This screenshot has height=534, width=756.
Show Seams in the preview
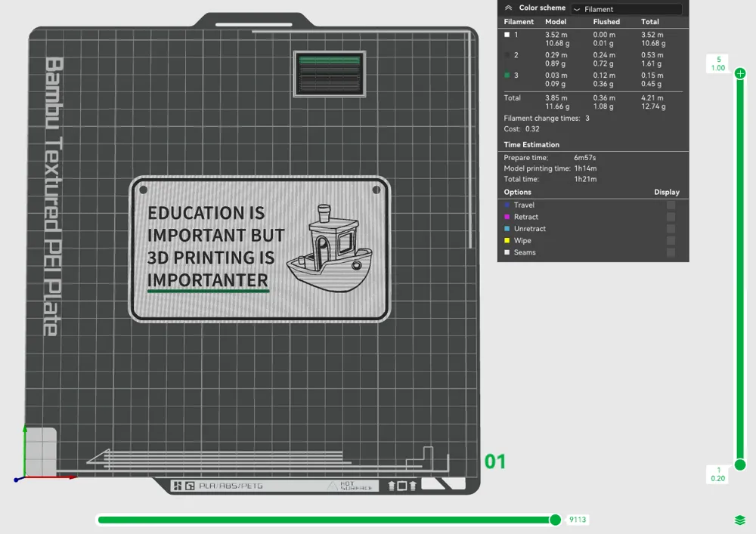point(670,252)
